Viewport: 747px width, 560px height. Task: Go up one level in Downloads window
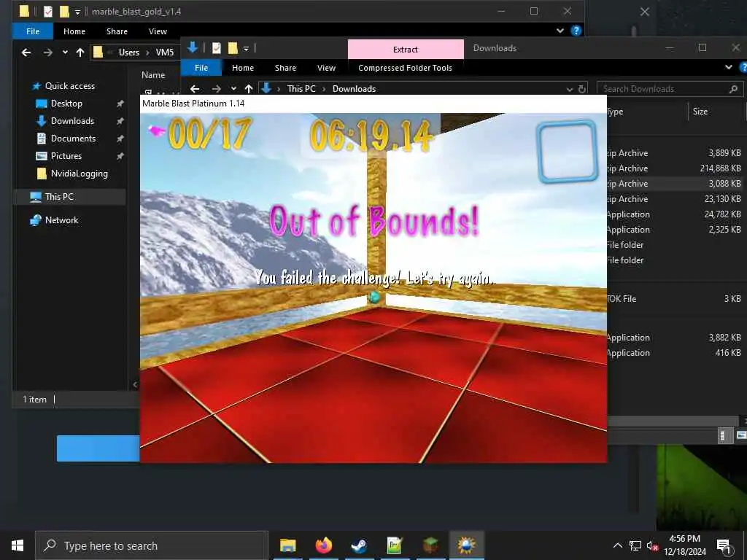248,89
